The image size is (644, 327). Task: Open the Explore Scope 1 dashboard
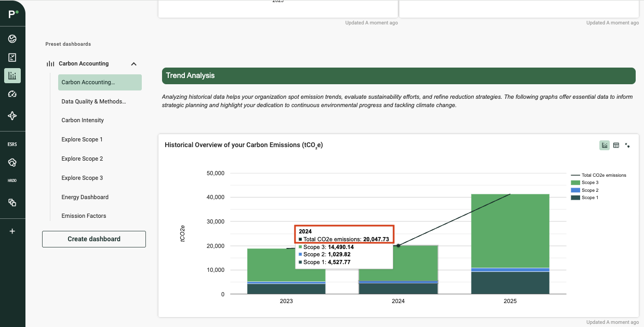click(x=82, y=139)
